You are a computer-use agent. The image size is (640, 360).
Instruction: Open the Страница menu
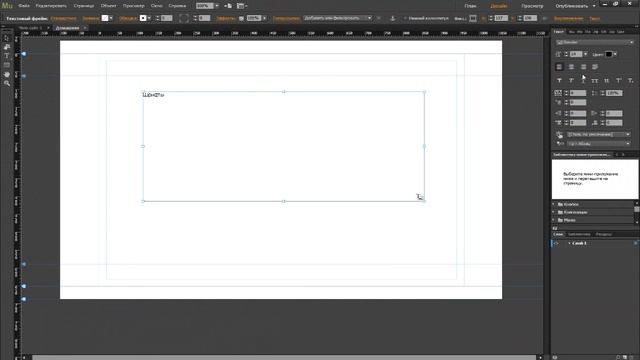[84, 6]
